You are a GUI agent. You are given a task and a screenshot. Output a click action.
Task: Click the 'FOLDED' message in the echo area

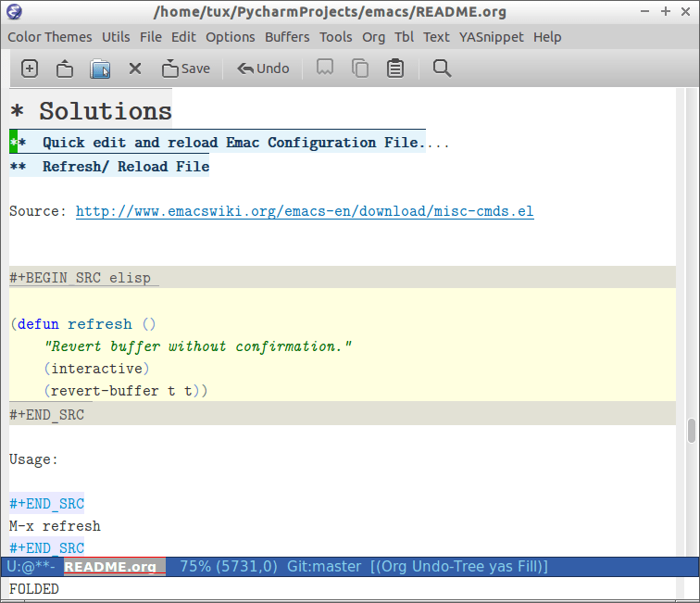34,589
